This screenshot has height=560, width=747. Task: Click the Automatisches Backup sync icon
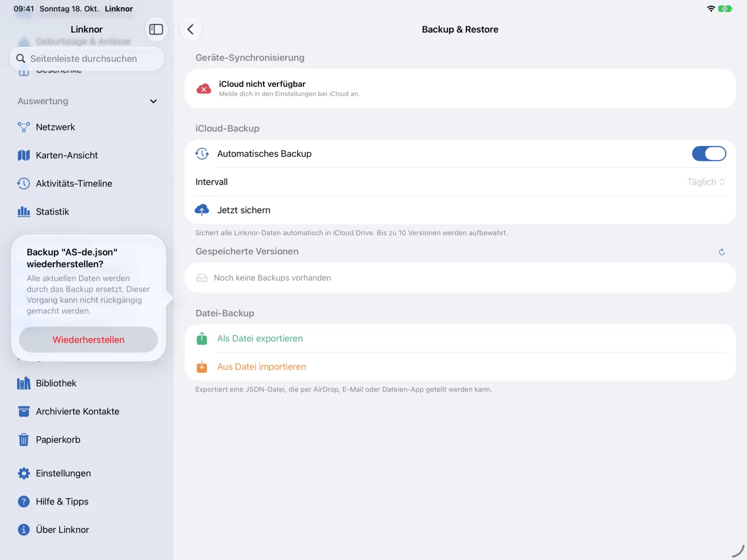202,154
